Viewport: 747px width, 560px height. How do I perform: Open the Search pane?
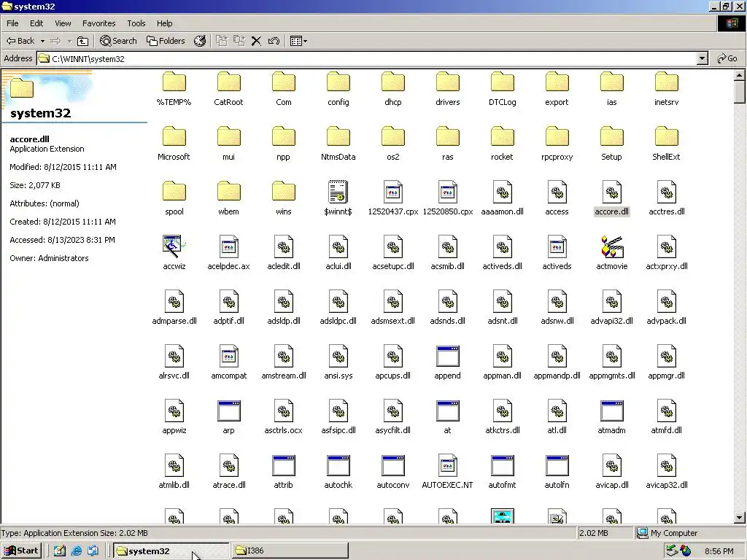tap(118, 41)
